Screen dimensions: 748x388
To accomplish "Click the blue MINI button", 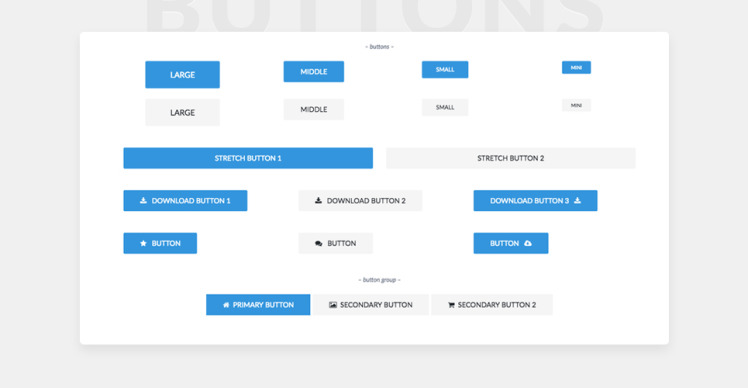I will point(576,67).
